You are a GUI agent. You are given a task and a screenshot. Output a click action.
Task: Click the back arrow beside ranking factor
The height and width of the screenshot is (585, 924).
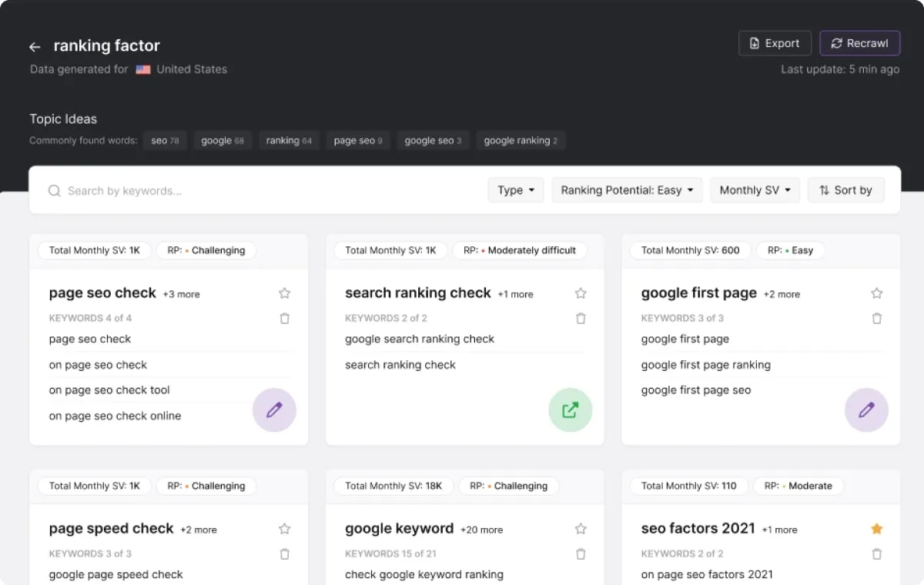click(35, 47)
